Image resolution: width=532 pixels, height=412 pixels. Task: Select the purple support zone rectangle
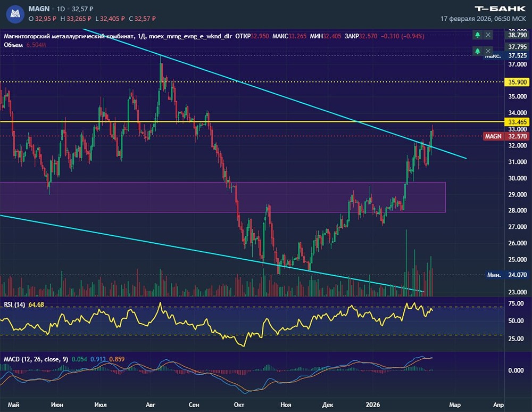222,197
